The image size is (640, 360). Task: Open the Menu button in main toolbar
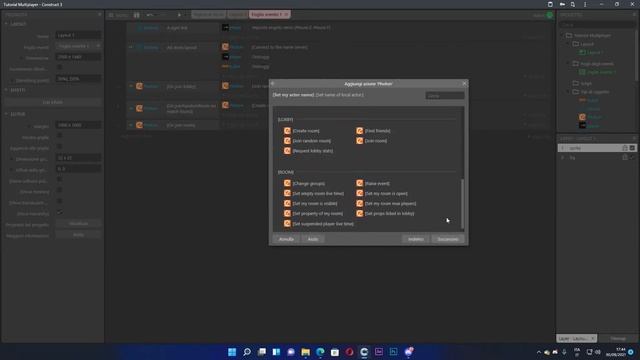click(x=118, y=15)
